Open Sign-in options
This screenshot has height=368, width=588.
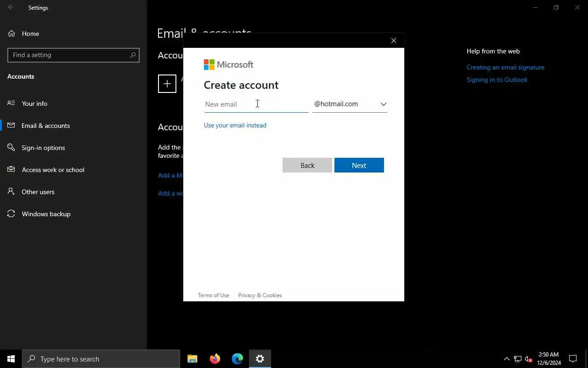coord(73,148)
